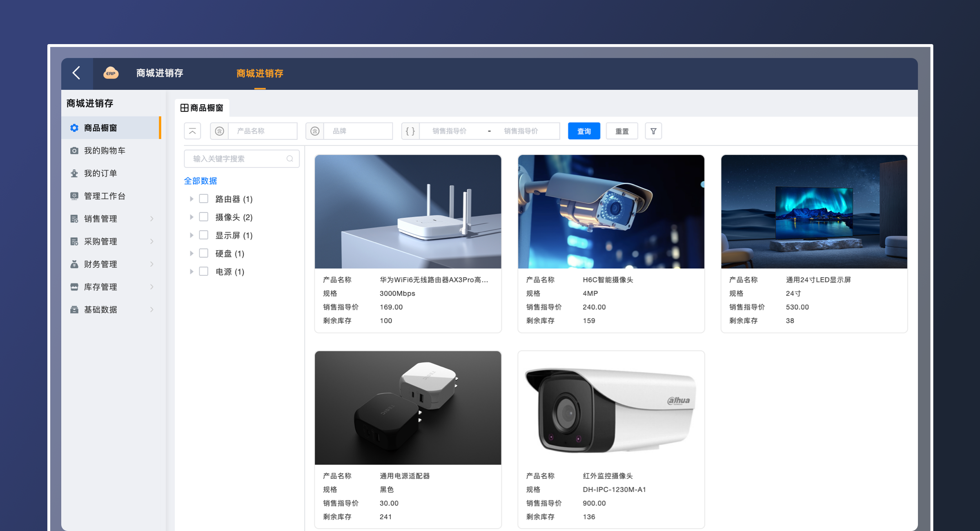980x531 pixels.
Task: Click the 产品名称 search input field
Action: (262, 131)
